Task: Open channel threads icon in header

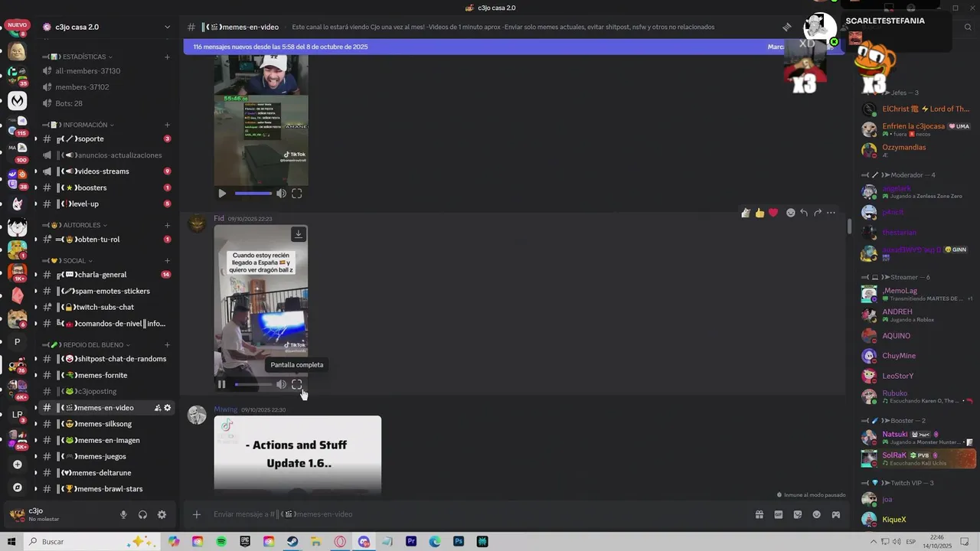Action: point(786,27)
